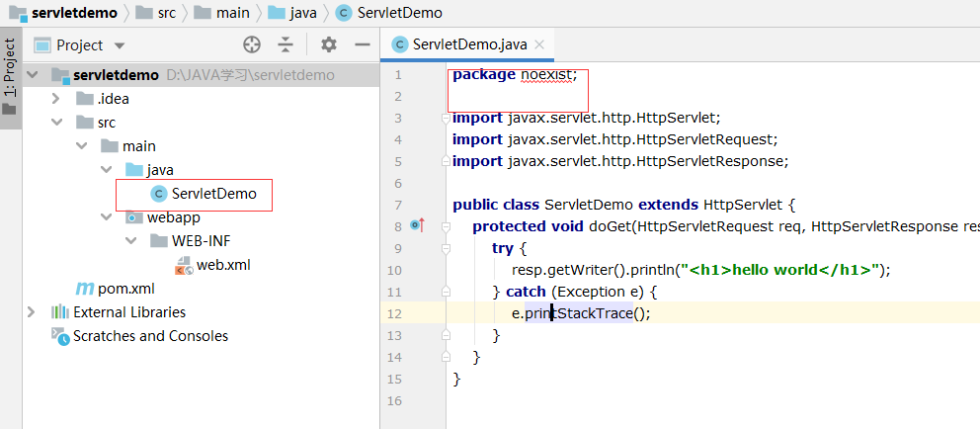
Task: Click the java source folder icon
Action: coord(133,170)
